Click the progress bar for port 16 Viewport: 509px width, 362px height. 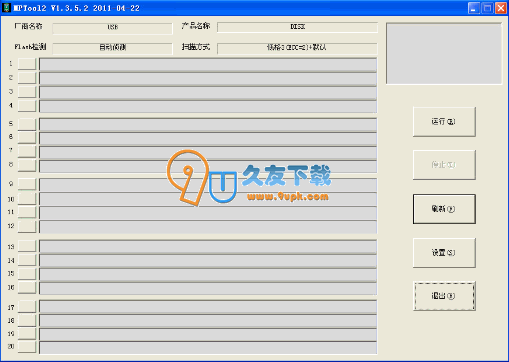tap(208, 289)
